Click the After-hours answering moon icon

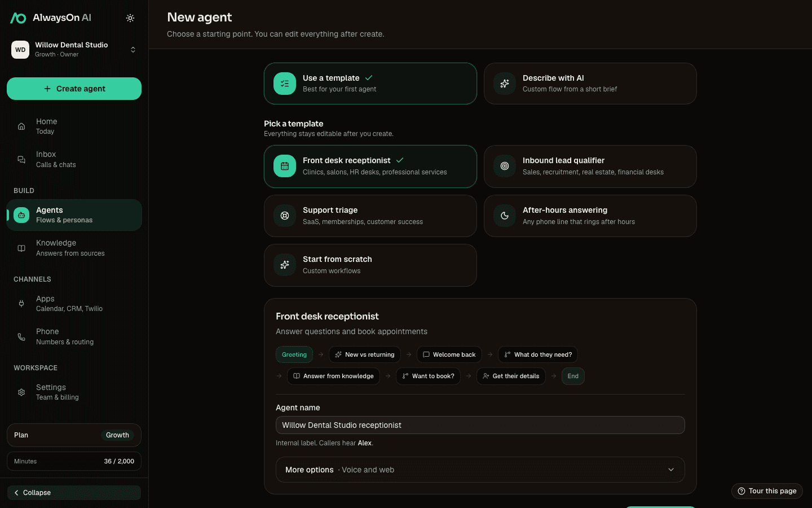point(505,216)
